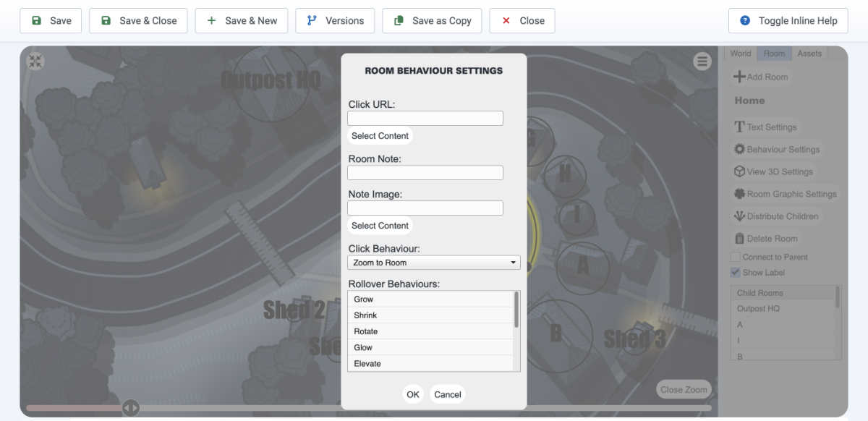Click Delete Room
Viewport: 868px width, 421px height.
(766, 239)
